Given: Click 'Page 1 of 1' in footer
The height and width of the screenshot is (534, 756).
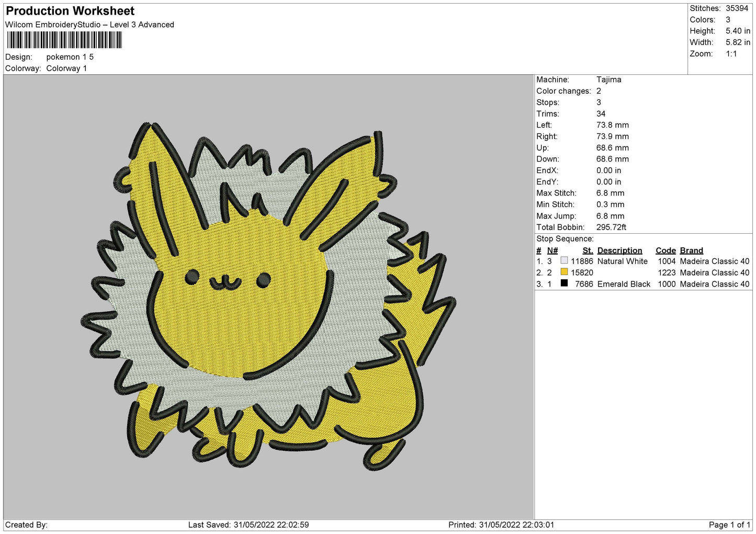Looking at the screenshot, I should click(x=729, y=525).
